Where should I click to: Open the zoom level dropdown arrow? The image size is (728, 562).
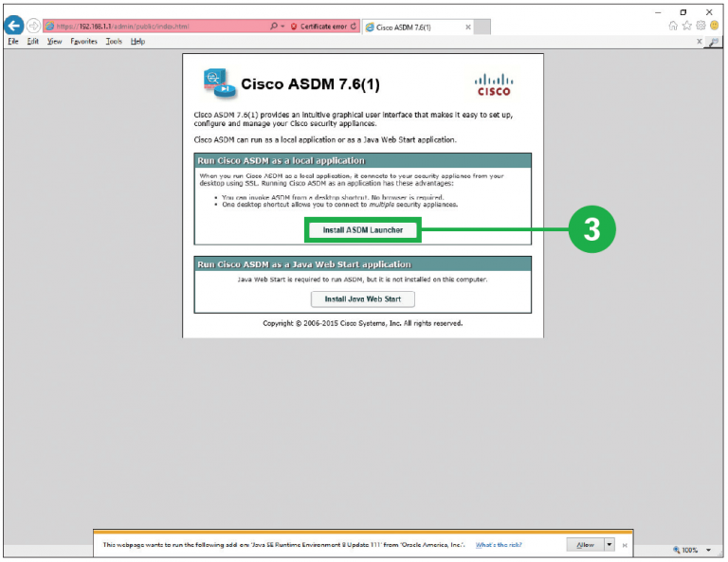coord(708,550)
